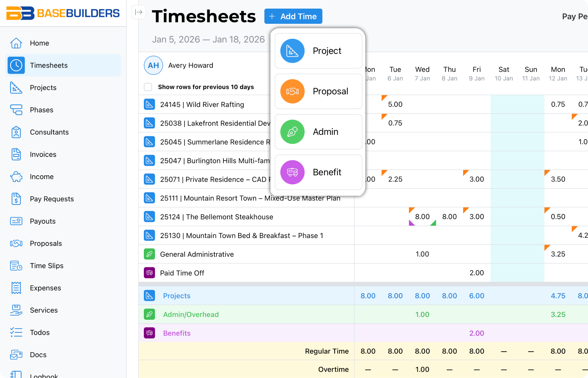Click the Payouts card icon

16,221
